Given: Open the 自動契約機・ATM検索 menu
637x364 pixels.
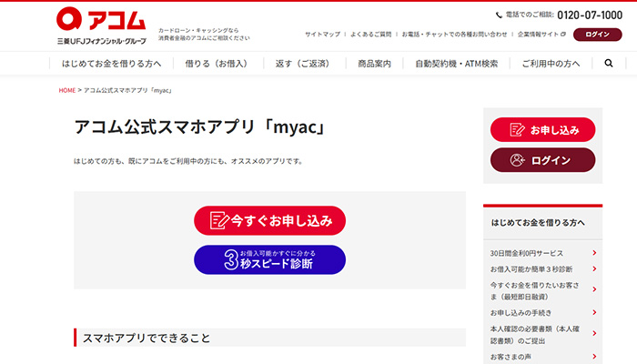Looking at the screenshot, I should tap(456, 64).
